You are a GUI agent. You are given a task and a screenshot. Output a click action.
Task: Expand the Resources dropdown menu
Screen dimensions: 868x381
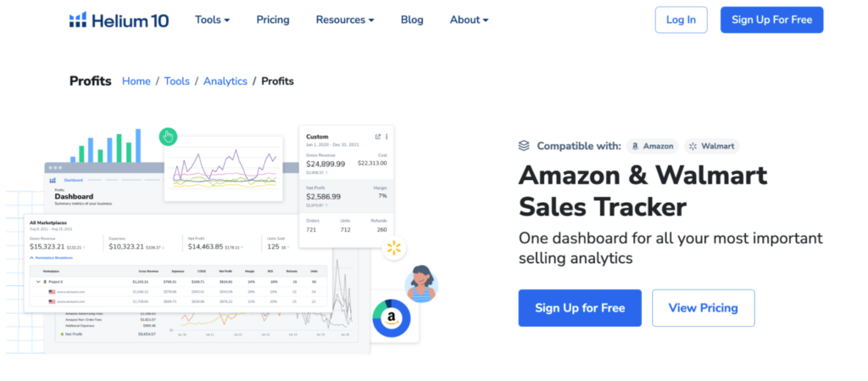[x=345, y=20]
